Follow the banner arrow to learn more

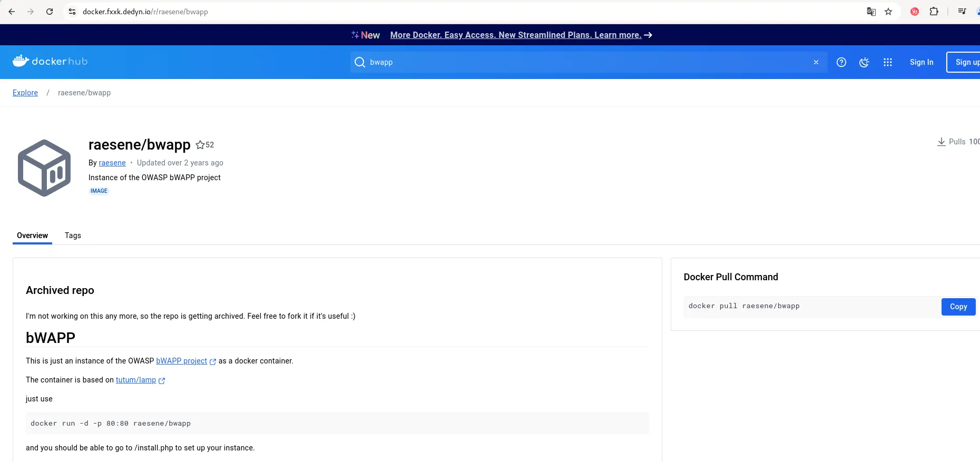click(x=648, y=35)
